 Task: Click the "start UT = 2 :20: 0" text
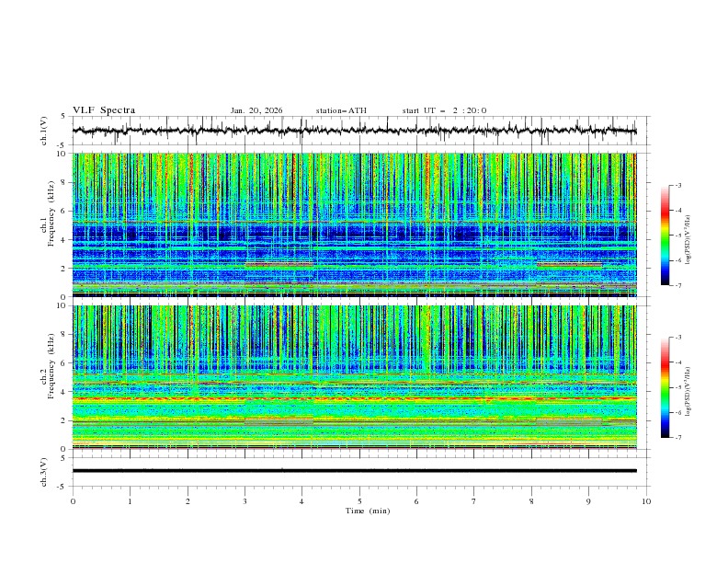coord(444,110)
